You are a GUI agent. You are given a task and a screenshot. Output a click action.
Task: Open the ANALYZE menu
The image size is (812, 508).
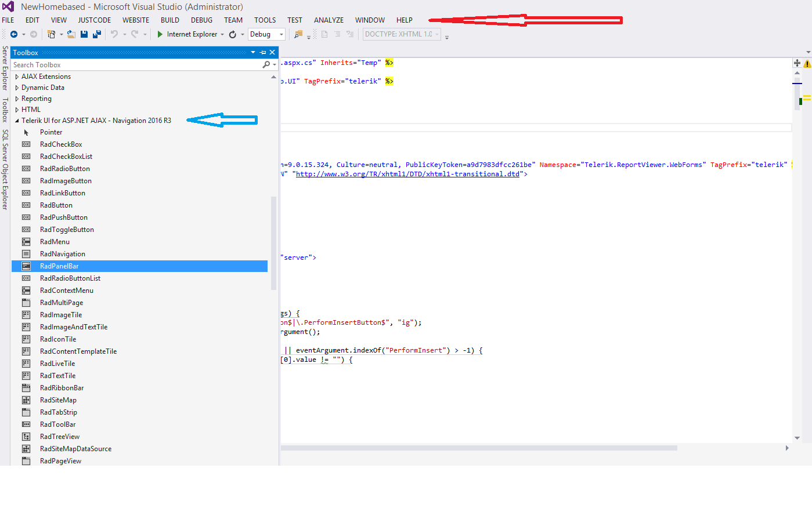329,20
